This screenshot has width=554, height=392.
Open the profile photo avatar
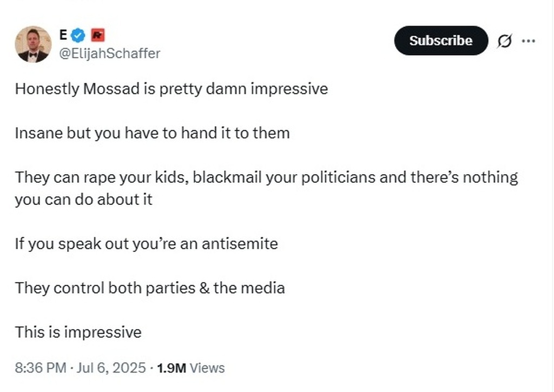click(33, 44)
